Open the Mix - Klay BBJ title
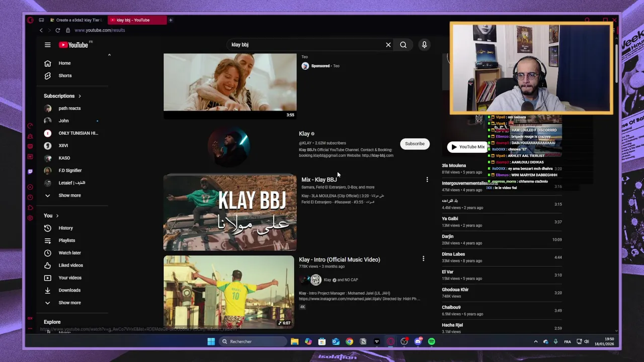Screen dimensions: 644x362 click(319, 179)
